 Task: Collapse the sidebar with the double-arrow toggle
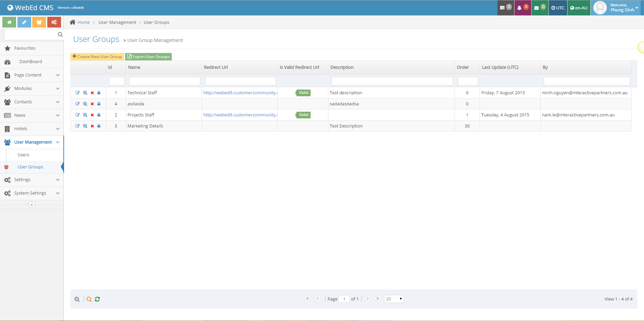pos(32,205)
